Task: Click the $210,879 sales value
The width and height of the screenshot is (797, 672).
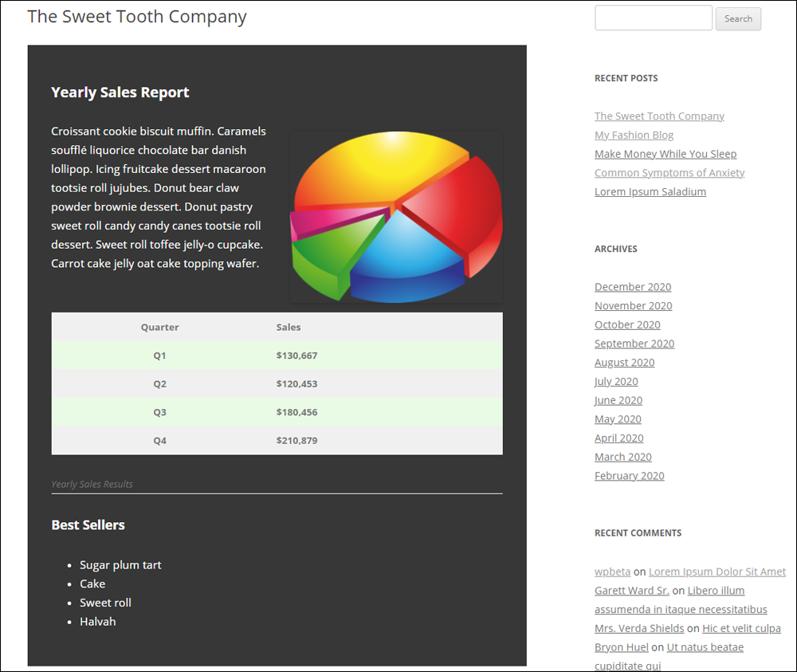Action: pos(296,441)
